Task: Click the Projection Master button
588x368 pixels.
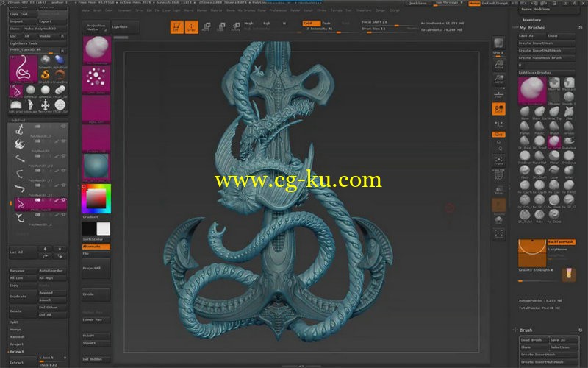Action: click(x=96, y=27)
